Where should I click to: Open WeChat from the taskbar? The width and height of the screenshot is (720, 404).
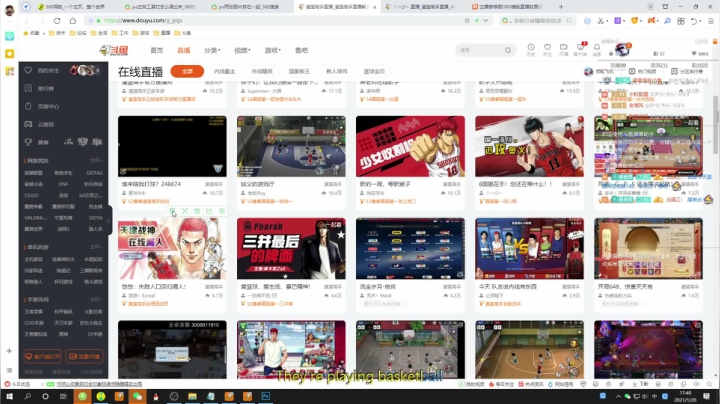click(137, 396)
